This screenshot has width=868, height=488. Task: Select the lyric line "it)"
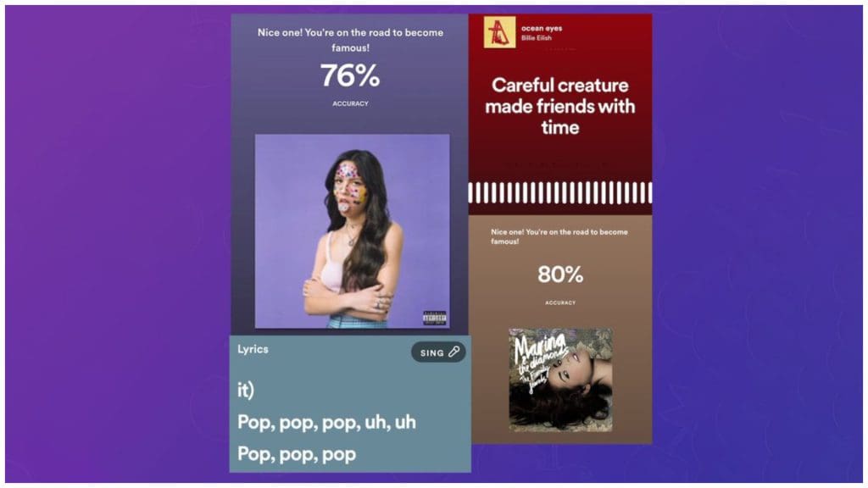click(x=246, y=390)
